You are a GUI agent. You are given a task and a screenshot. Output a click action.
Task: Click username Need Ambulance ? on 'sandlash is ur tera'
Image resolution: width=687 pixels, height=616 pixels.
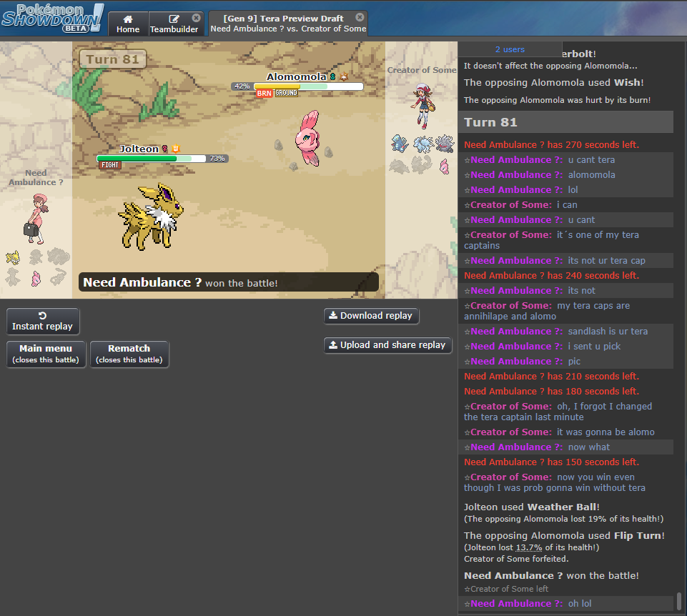pos(516,332)
